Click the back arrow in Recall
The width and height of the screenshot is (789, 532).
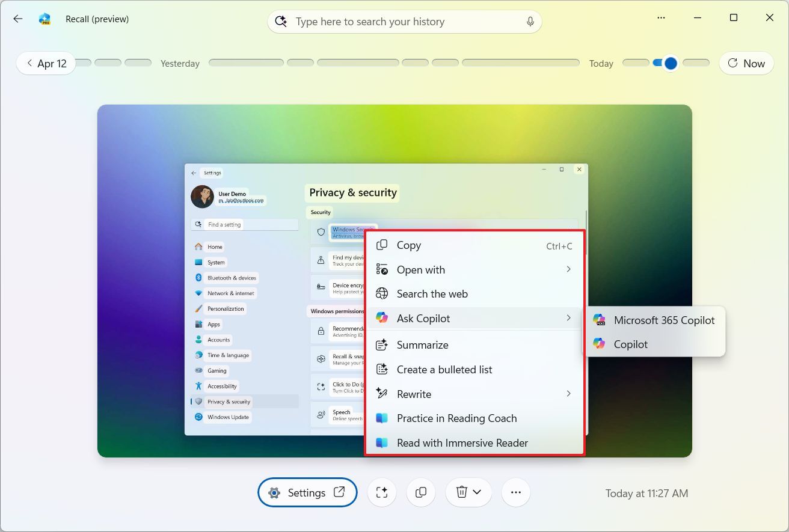18,19
